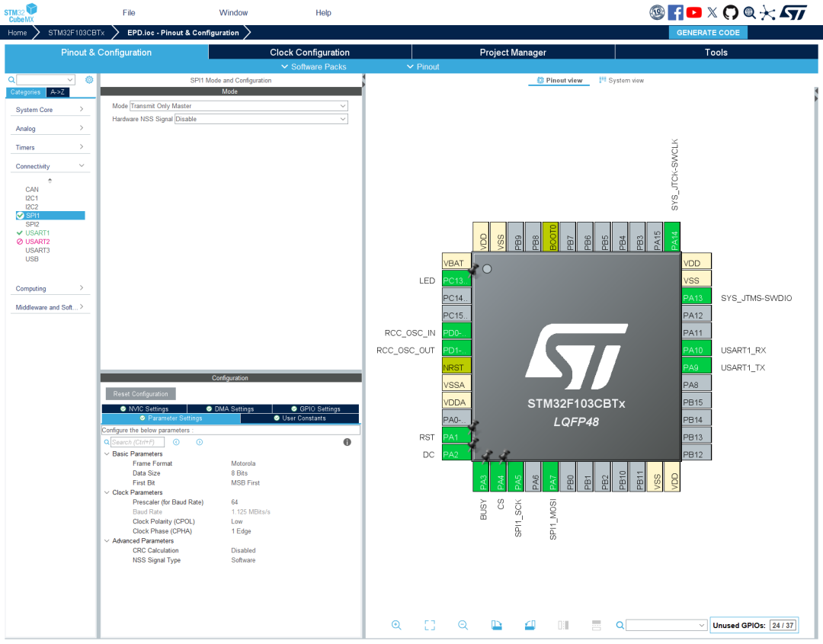
Task: Open the 10-year anniversary badge icon
Action: [x=657, y=12]
